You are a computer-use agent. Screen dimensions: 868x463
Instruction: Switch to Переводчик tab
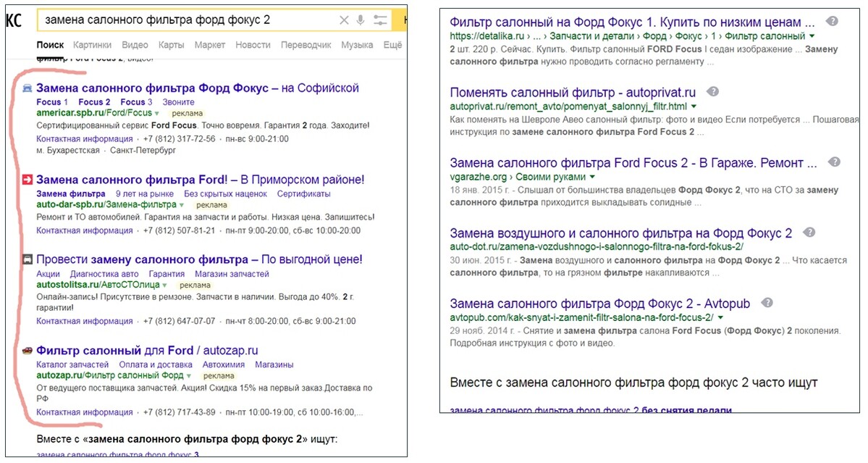point(306,45)
